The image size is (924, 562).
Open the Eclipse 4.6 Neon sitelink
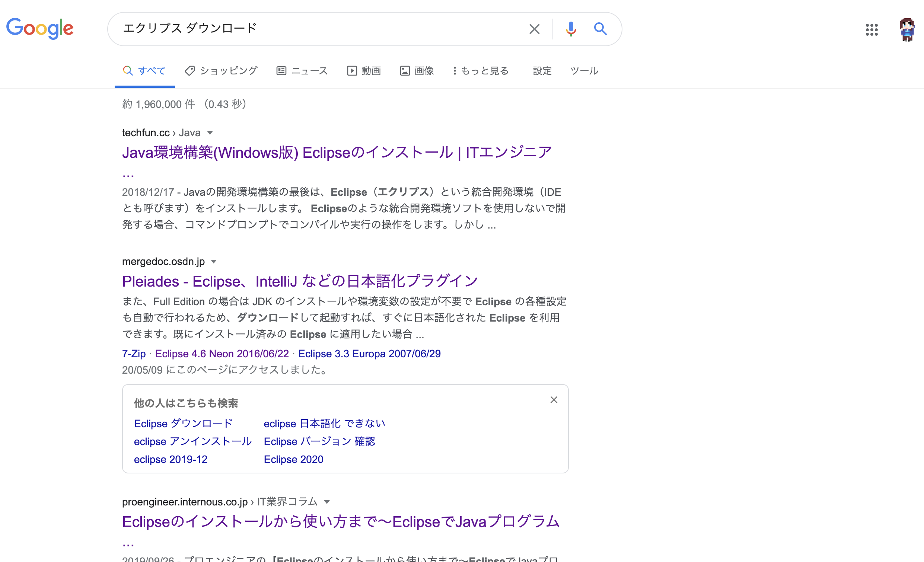(x=222, y=354)
